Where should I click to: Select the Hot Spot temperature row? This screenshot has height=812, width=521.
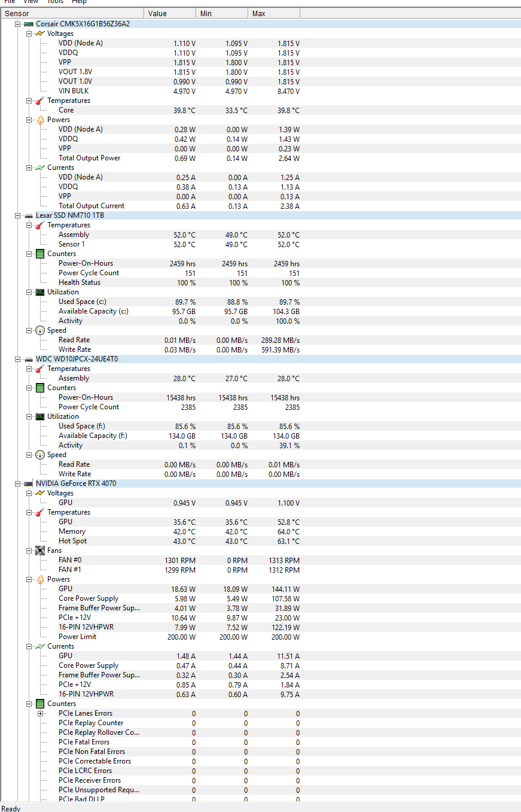(72, 541)
